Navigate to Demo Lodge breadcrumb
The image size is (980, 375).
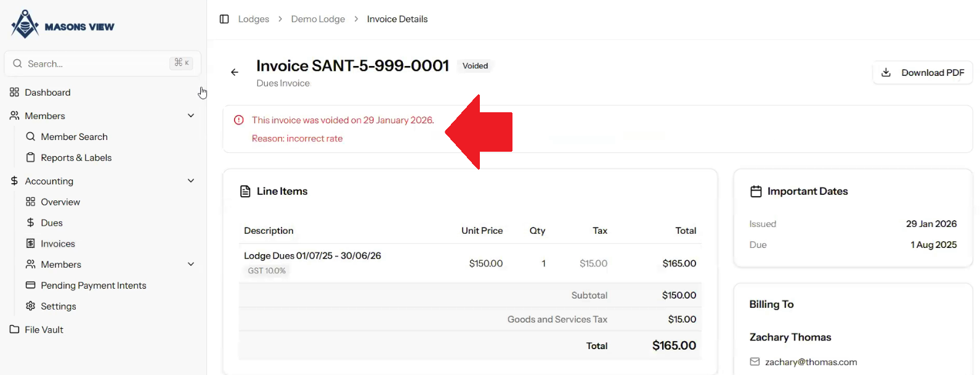click(318, 19)
